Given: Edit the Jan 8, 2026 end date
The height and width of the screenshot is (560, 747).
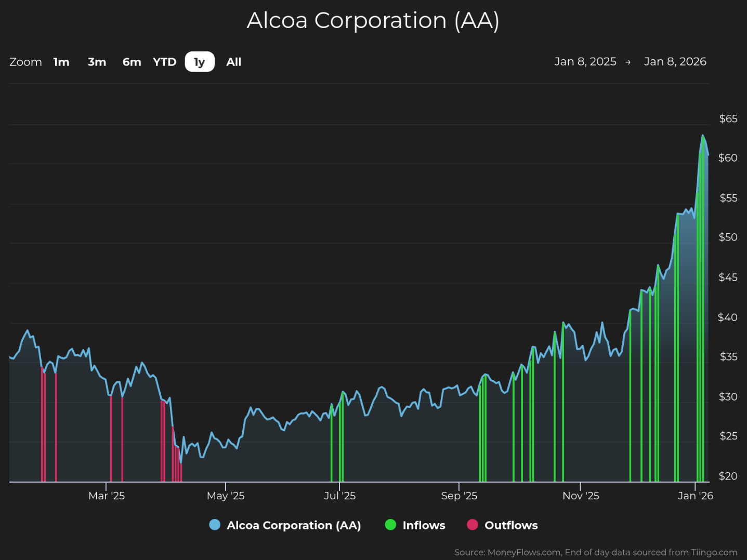Looking at the screenshot, I should point(675,61).
